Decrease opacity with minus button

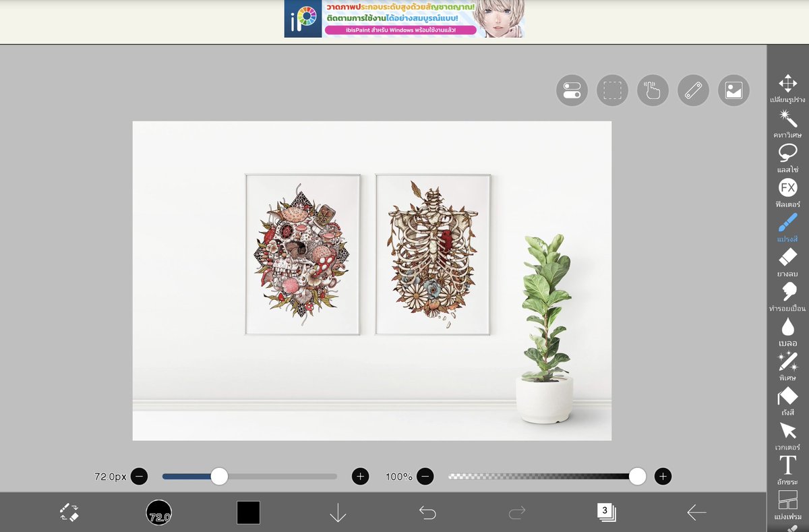pyautogui.click(x=425, y=477)
